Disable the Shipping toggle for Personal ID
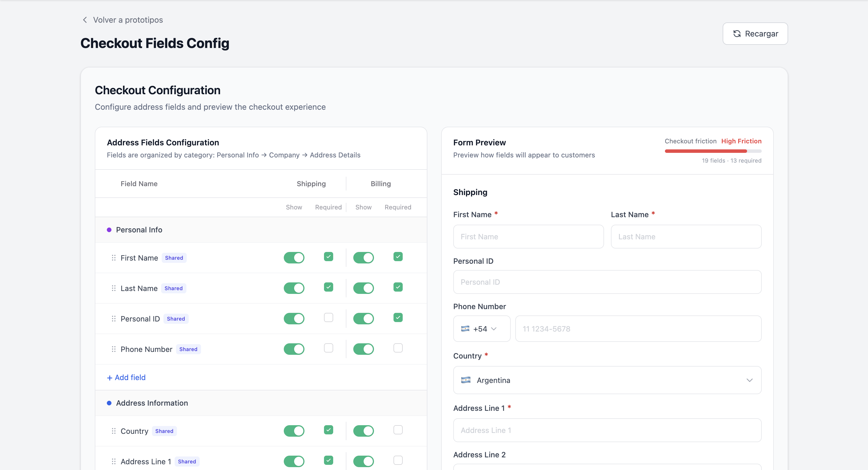 294,318
